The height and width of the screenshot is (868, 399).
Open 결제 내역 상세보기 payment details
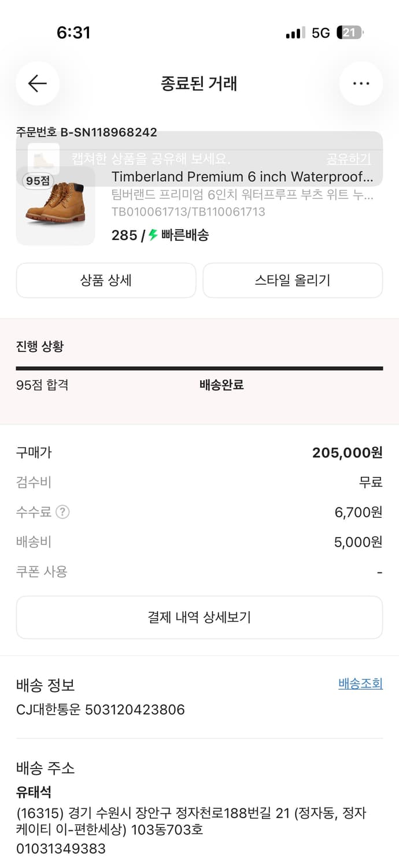pyautogui.click(x=199, y=617)
